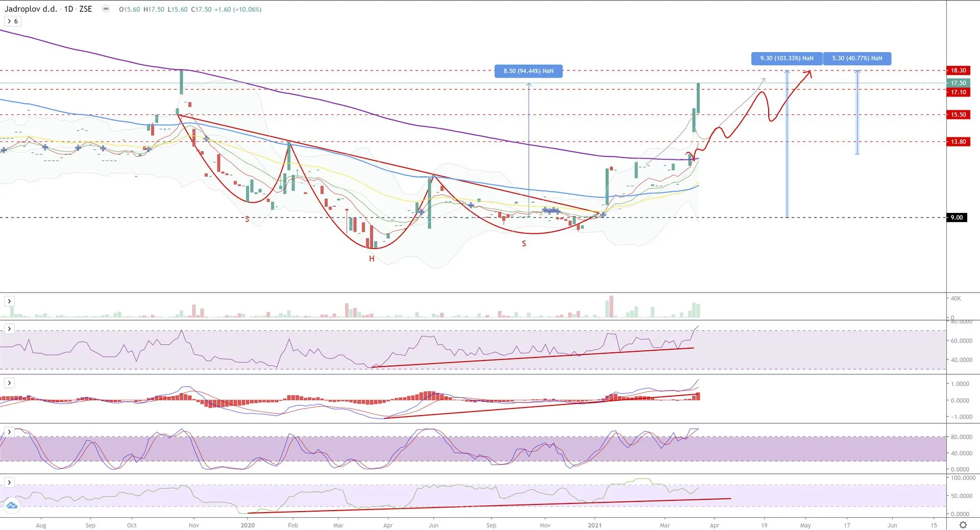Click the 2021 marker on time axis
Image resolution: width=980 pixels, height=530 pixels.
595,525
